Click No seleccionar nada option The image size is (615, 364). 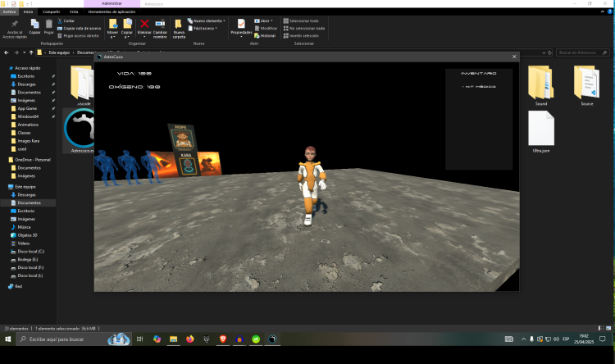(x=303, y=28)
